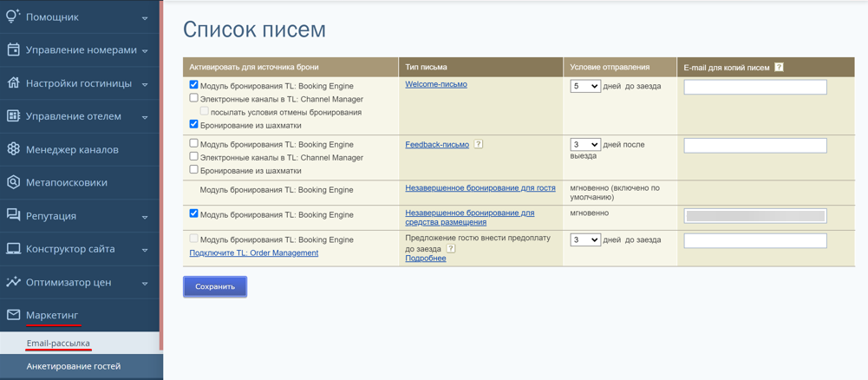Click the sidebar vertical scrollbar

161,175
